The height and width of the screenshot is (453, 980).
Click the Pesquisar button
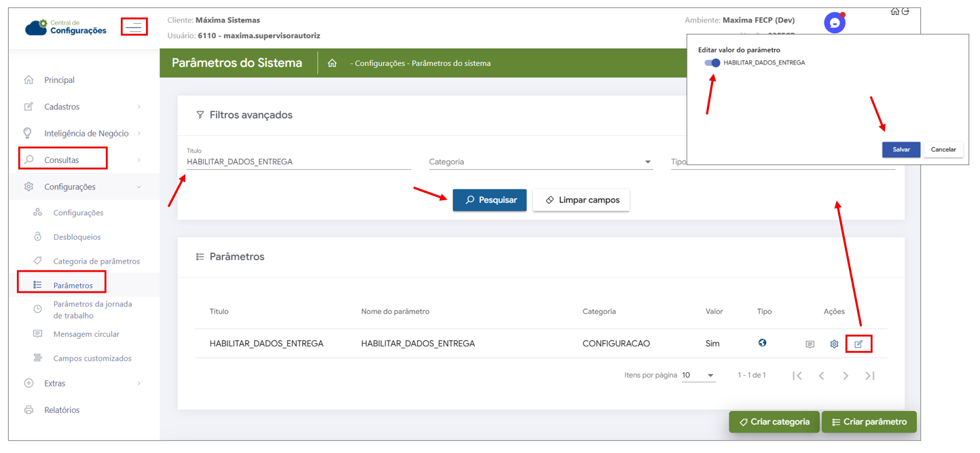(x=490, y=200)
